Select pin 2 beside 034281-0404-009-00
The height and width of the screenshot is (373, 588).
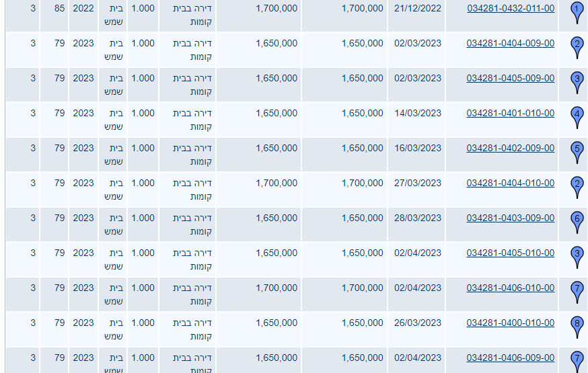click(x=577, y=46)
